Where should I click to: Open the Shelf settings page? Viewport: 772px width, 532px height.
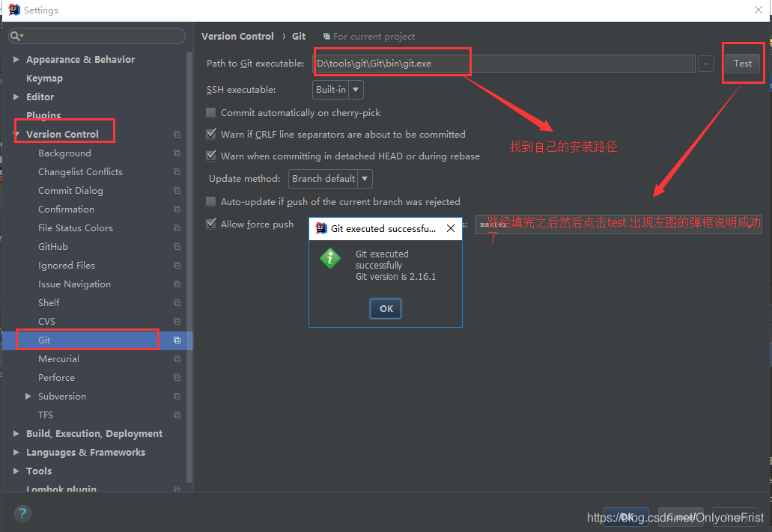point(49,303)
